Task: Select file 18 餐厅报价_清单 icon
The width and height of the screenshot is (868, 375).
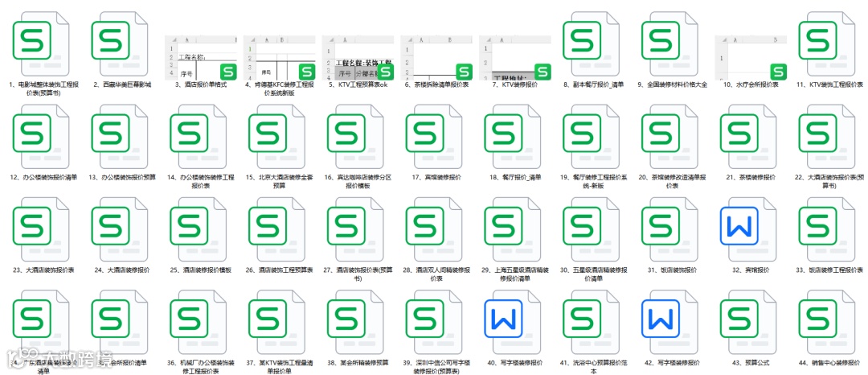Action: click(513, 138)
